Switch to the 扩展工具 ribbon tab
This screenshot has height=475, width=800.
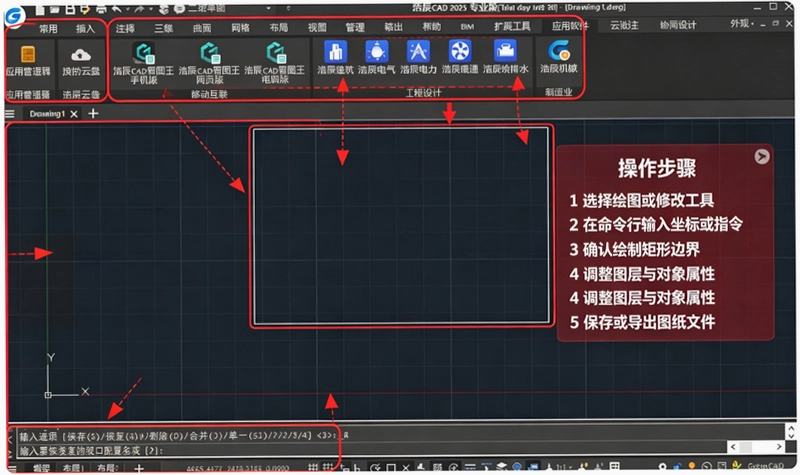click(512, 26)
